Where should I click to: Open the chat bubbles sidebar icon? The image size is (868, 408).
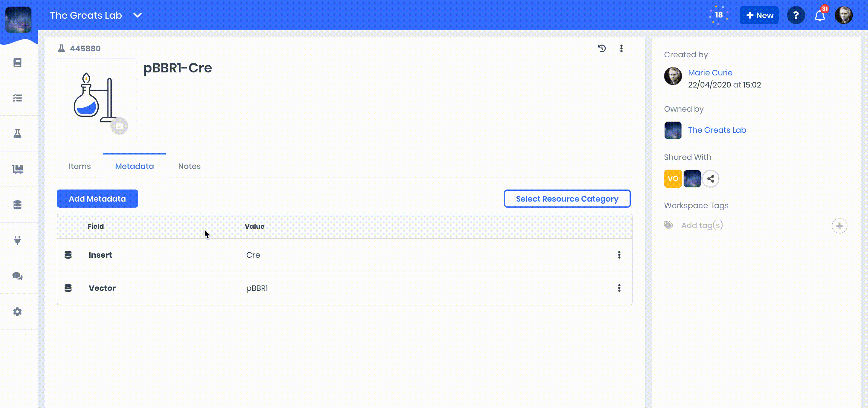[18, 276]
